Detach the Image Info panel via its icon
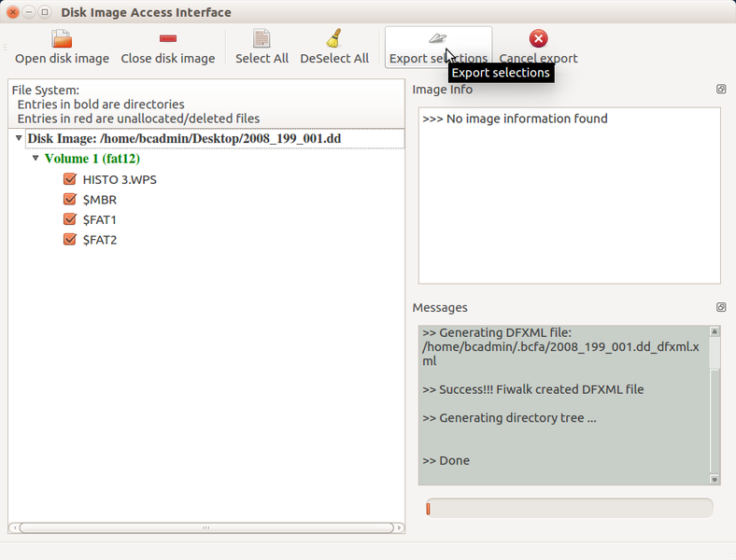The image size is (736, 560). pos(721,90)
